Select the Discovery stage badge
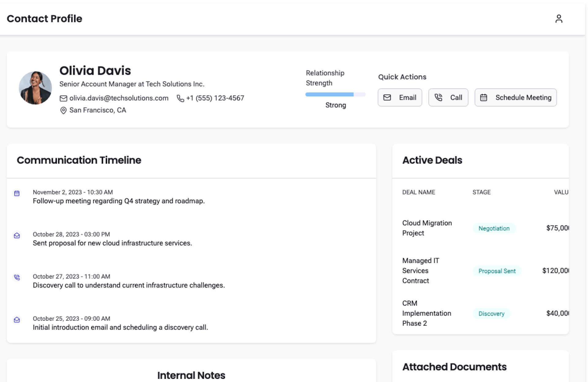Viewport: 588px width, 382px height. (x=491, y=313)
